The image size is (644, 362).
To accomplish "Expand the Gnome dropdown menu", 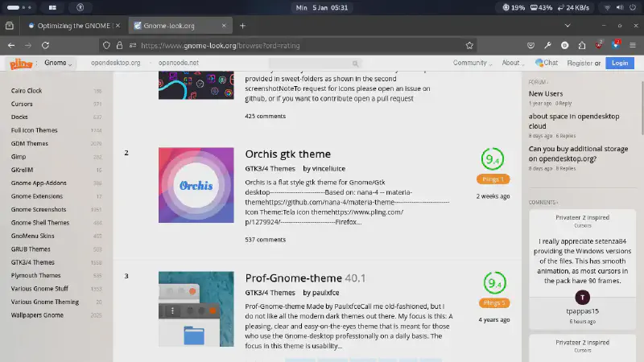I will tap(58, 63).
